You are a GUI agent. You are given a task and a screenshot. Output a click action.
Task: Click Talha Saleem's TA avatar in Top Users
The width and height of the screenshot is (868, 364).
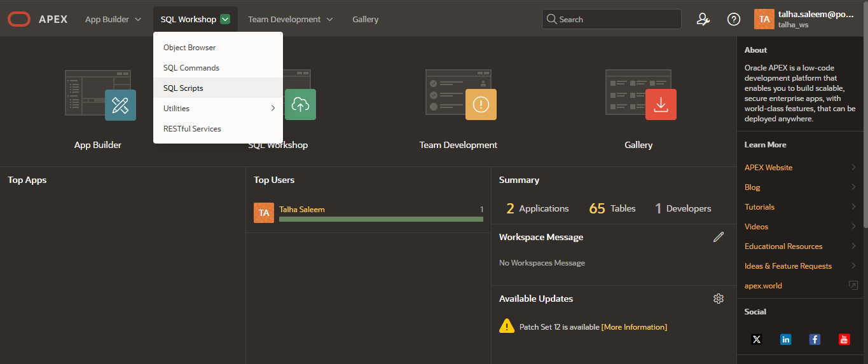[264, 213]
